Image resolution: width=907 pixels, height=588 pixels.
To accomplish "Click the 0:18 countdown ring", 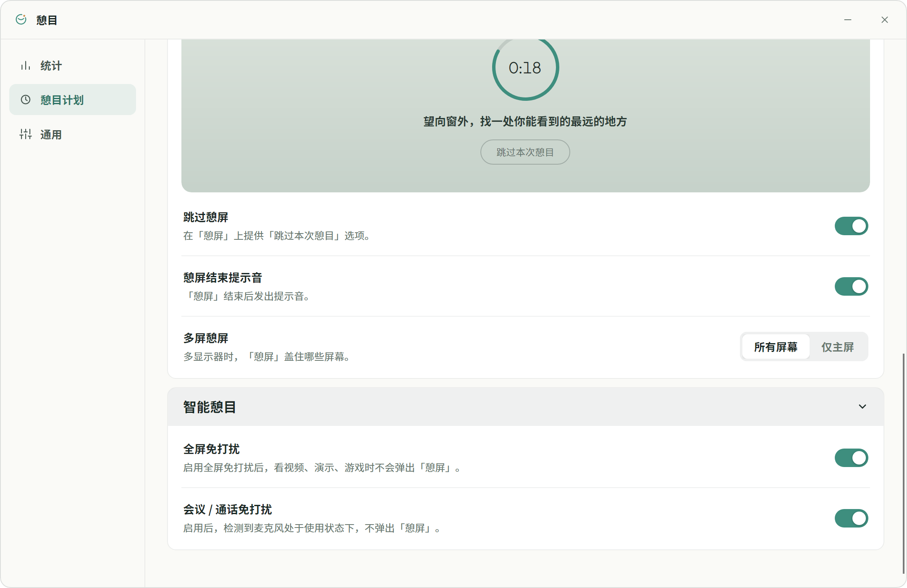I will 525,68.
